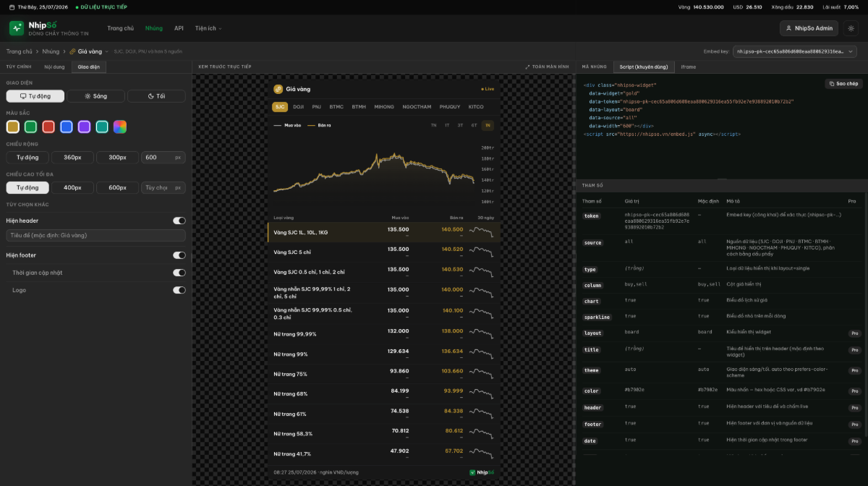This screenshot has width=868, height=486.
Task: Click the Tiêu đề title input field
Action: click(x=95, y=235)
